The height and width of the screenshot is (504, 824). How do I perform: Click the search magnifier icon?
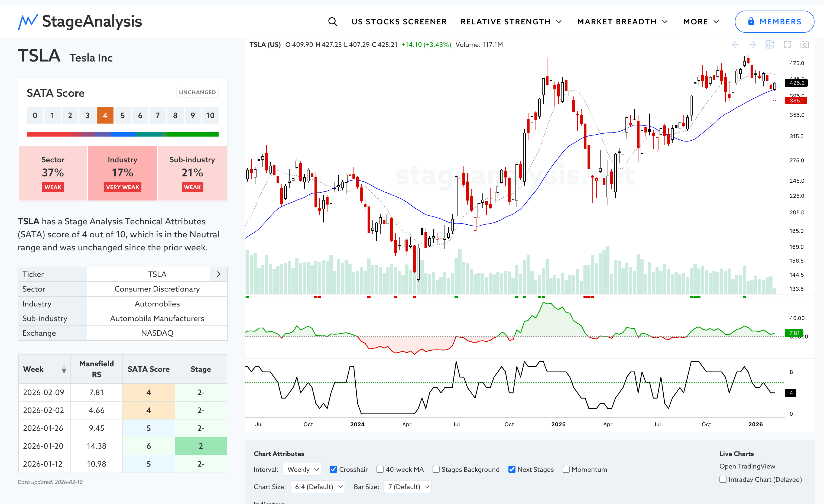[332, 22]
